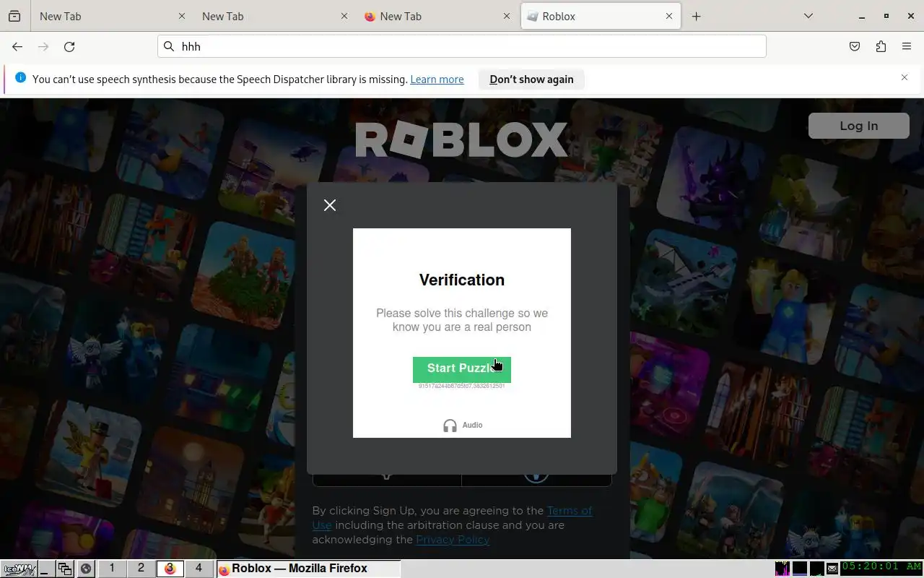This screenshot has width=924, height=578.
Task: Select Roblox — Mozilla Firefox taskbar entry
Action: coord(308,569)
